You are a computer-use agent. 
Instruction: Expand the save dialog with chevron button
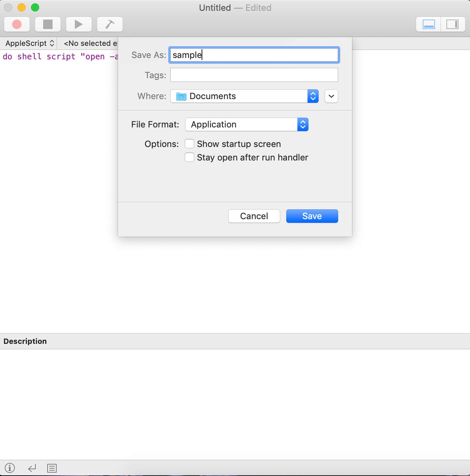click(331, 96)
